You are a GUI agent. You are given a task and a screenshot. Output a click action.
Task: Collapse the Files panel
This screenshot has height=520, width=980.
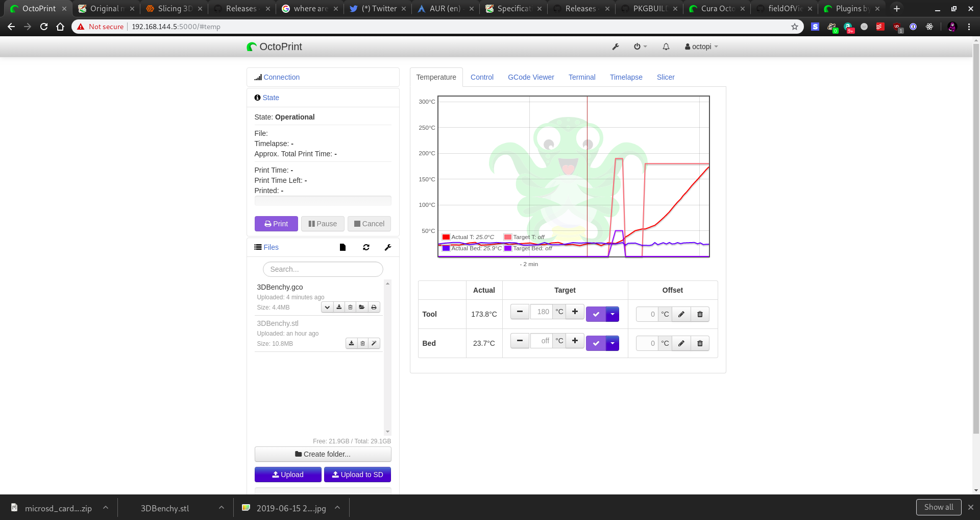point(271,247)
